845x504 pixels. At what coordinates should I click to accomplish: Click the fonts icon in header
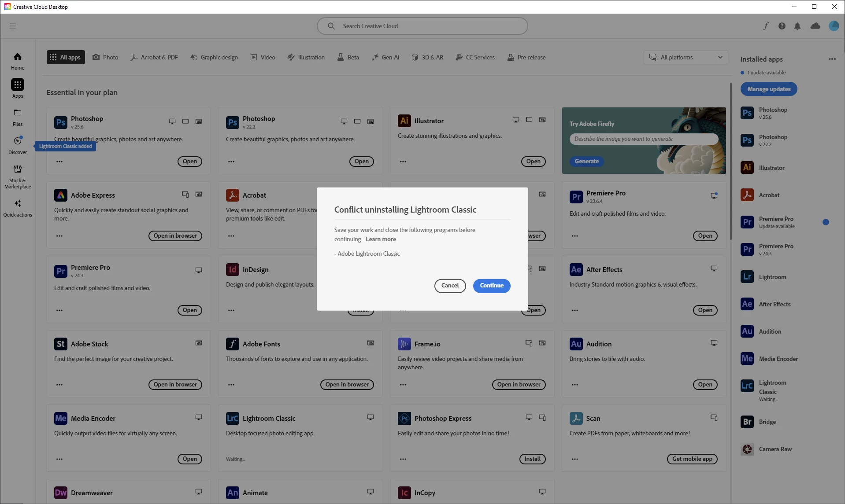point(766,26)
